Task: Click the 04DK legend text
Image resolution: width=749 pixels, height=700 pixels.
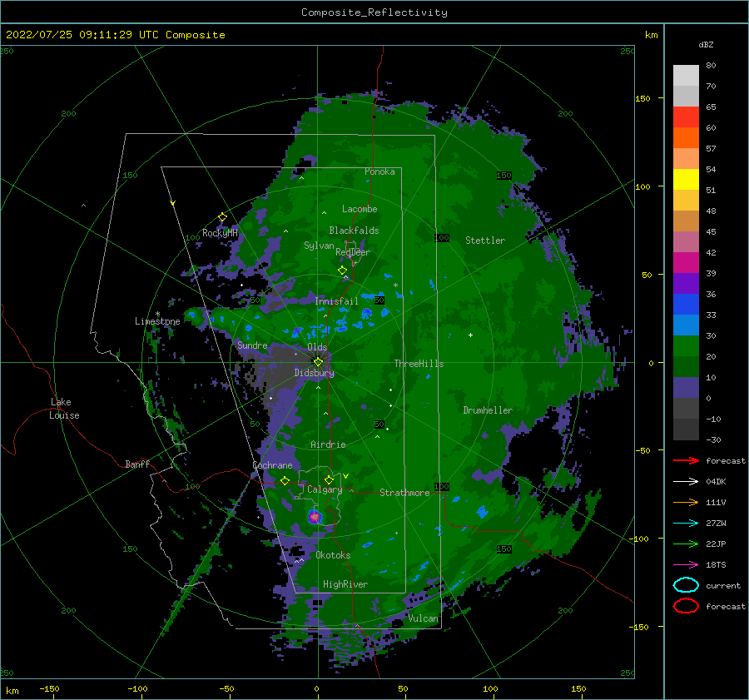Action: [x=716, y=482]
